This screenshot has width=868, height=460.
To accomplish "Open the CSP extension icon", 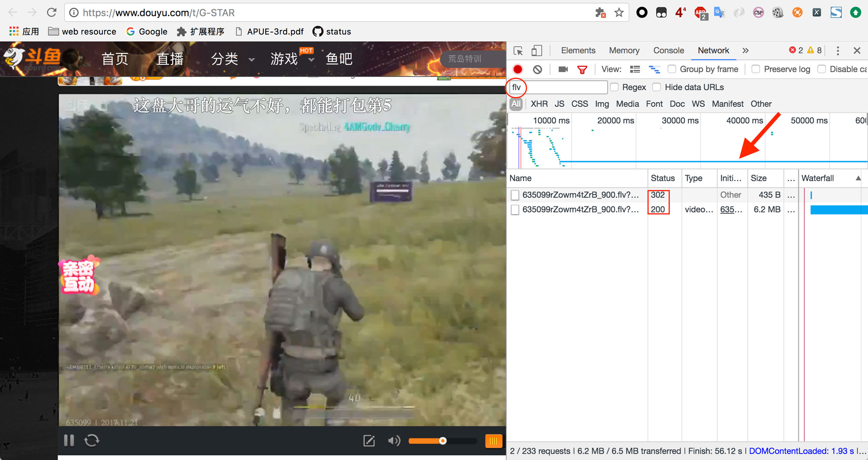I will tap(758, 13).
